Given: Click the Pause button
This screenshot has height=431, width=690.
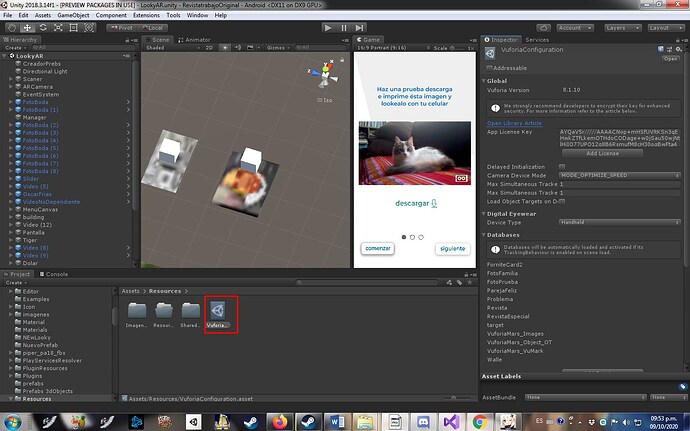Looking at the screenshot, I should click(x=345, y=28).
